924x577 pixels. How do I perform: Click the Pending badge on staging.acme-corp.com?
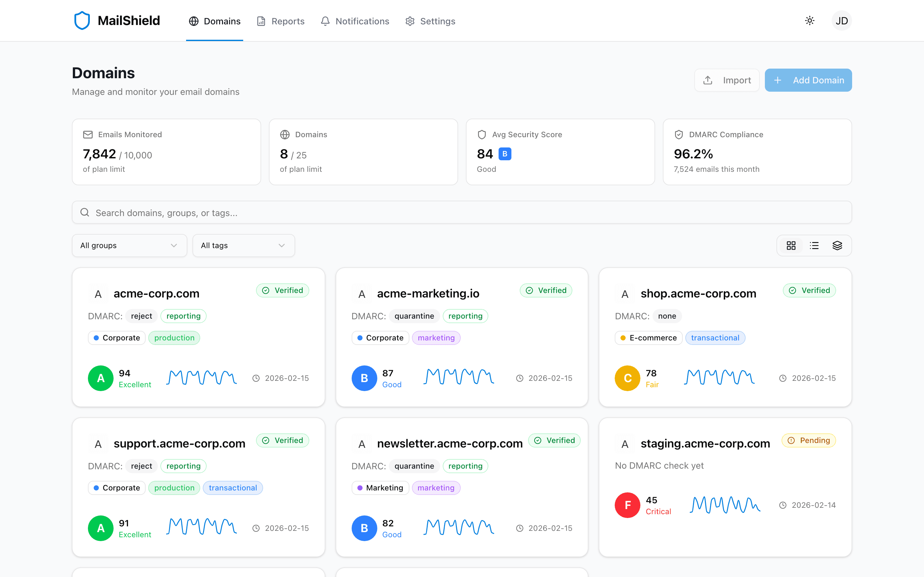808,440
